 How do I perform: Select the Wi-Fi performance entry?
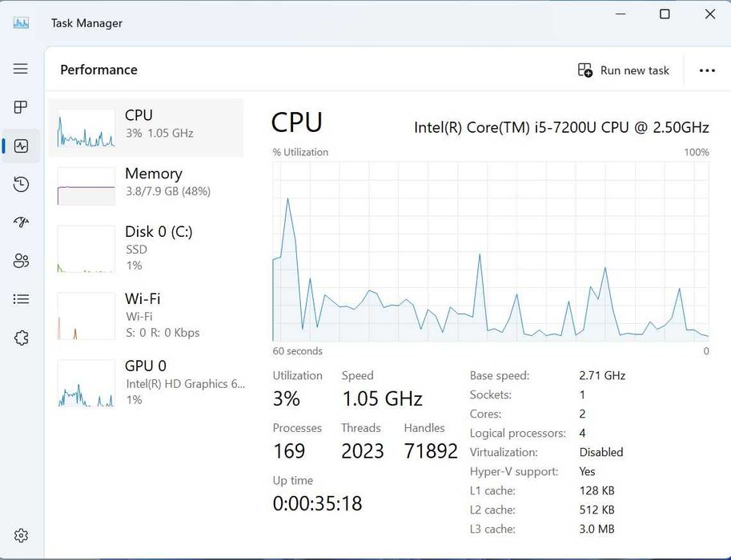(146, 315)
